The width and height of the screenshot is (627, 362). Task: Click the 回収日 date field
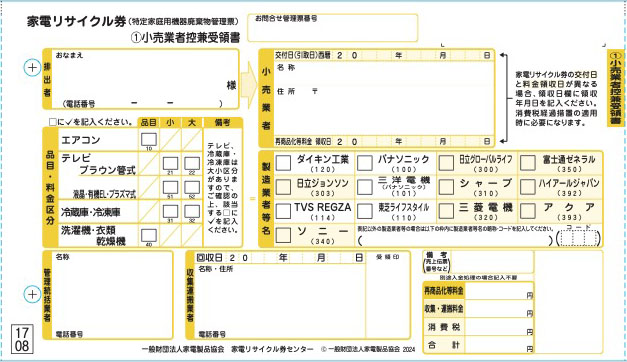point(280,258)
